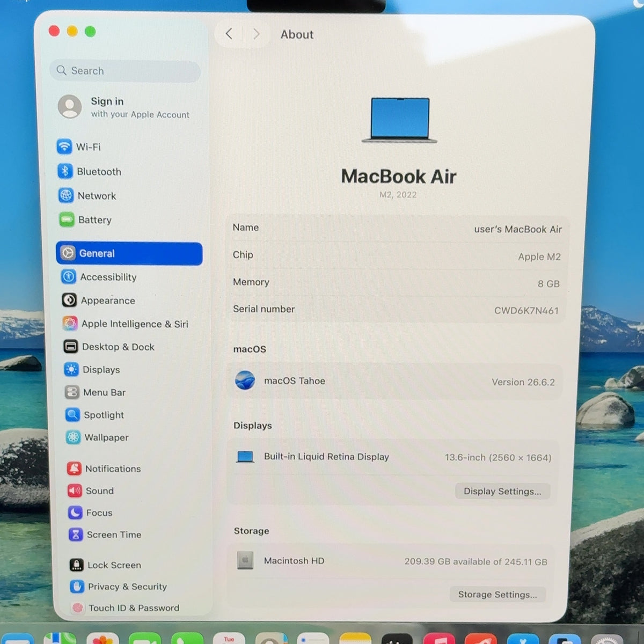Click the Display Settings... button
Viewport: 644px width, 644px height.
[502, 491]
